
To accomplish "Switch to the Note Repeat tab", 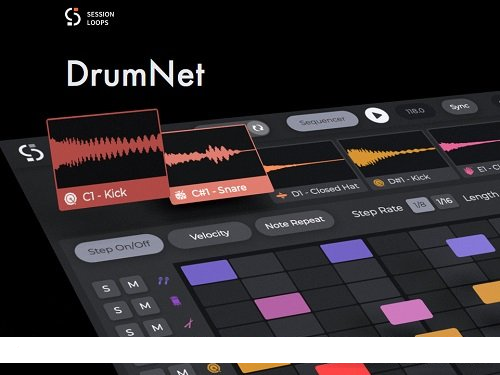I will click(x=294, y=223).
